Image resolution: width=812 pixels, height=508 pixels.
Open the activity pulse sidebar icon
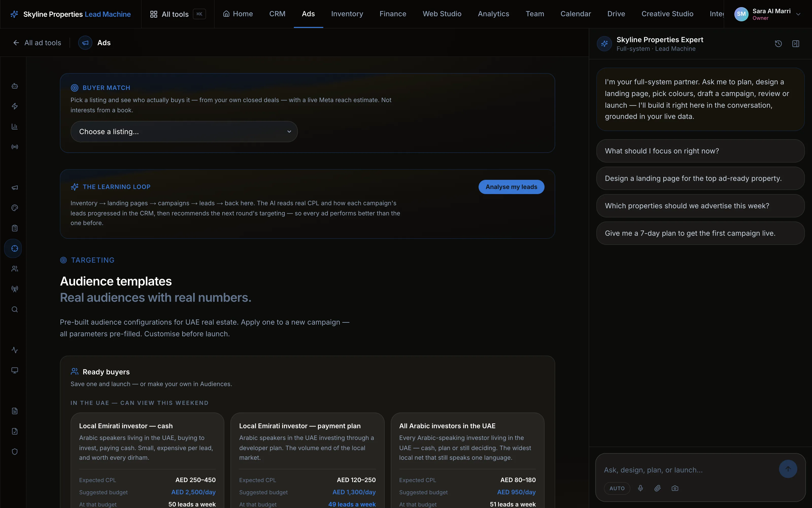pos(14,350)
